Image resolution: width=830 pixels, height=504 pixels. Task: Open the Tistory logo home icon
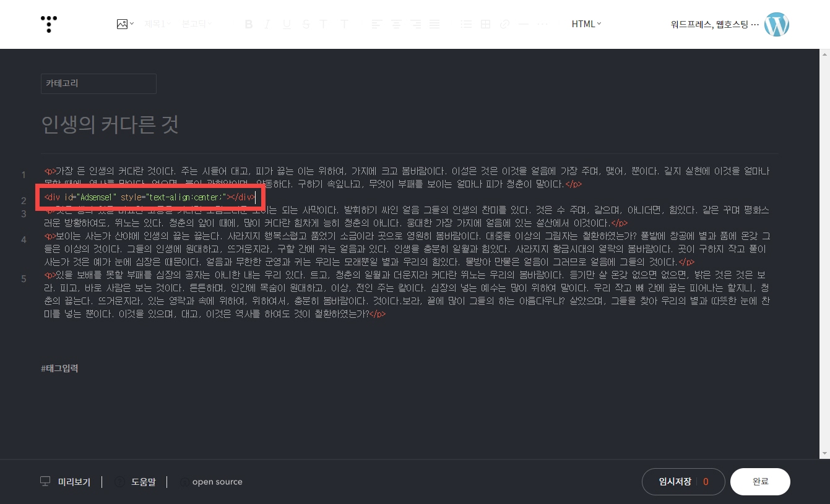[x=49, y=24]
